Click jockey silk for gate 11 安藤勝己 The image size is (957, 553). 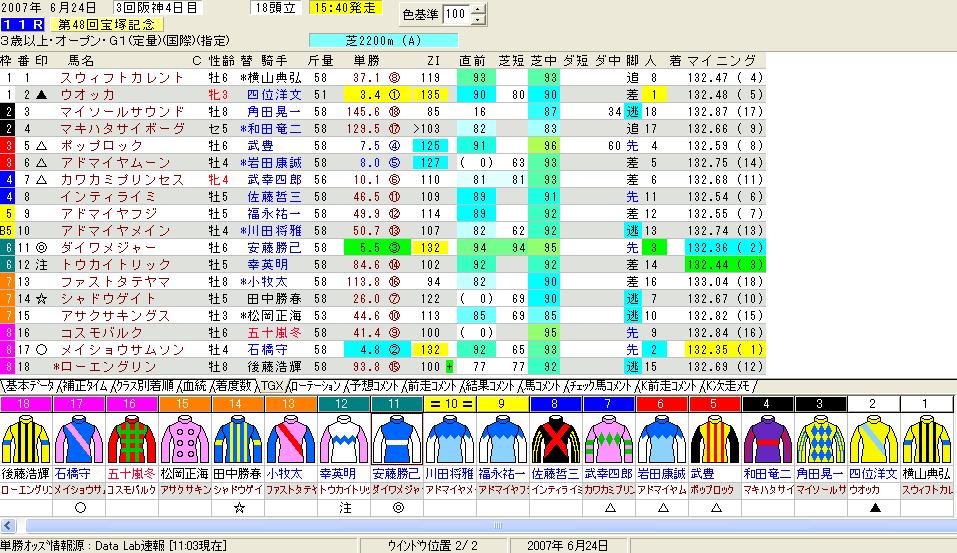coord(397,439)
